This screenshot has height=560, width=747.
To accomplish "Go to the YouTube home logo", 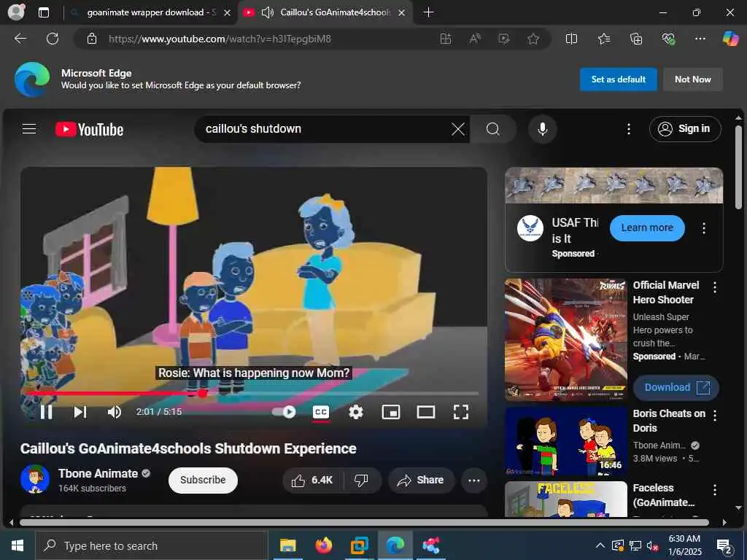I will 89,130.
